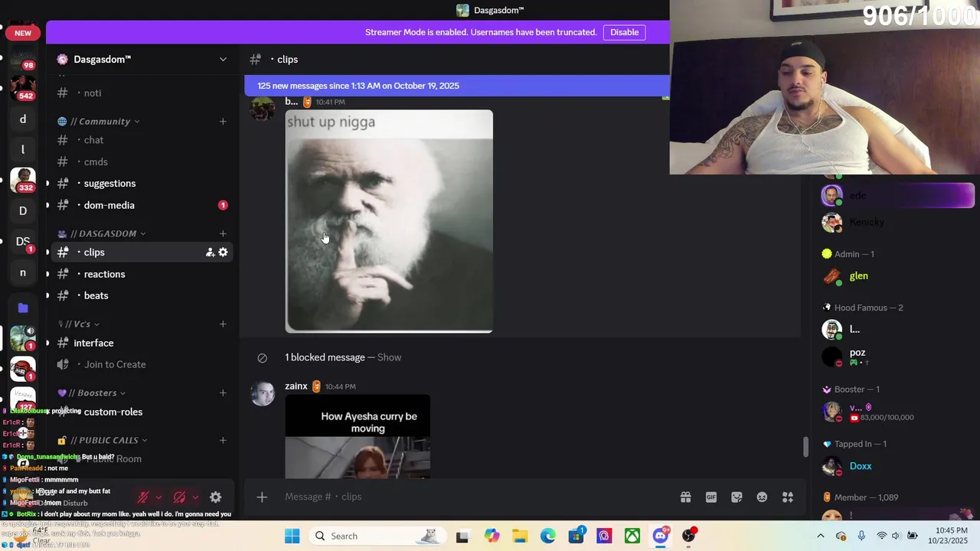Toggle headphone deafen in user panel
The width and height of the screenshot is (980, 551).
pyautogui.click(x=180, y=497)
